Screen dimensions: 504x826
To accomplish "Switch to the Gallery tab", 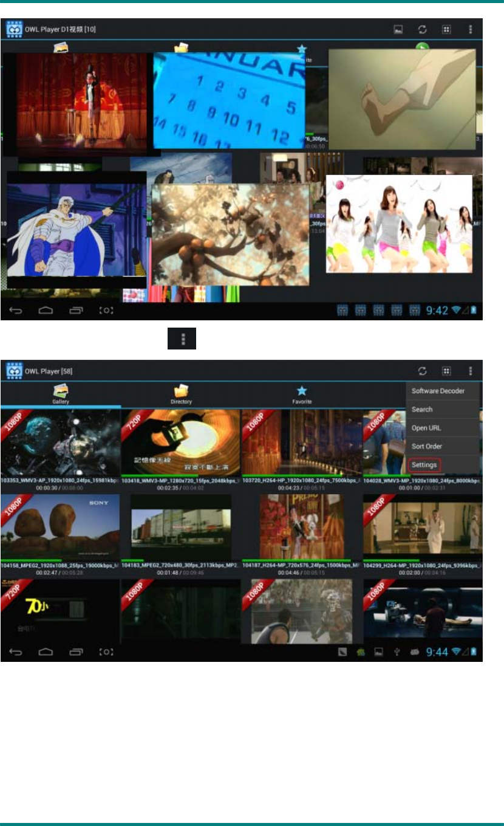I will pos(60,395).
